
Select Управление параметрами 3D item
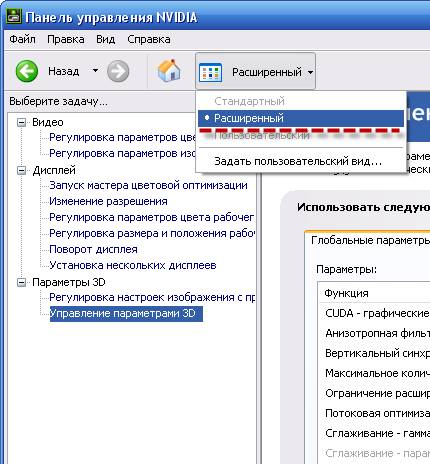tap(126, 314)
